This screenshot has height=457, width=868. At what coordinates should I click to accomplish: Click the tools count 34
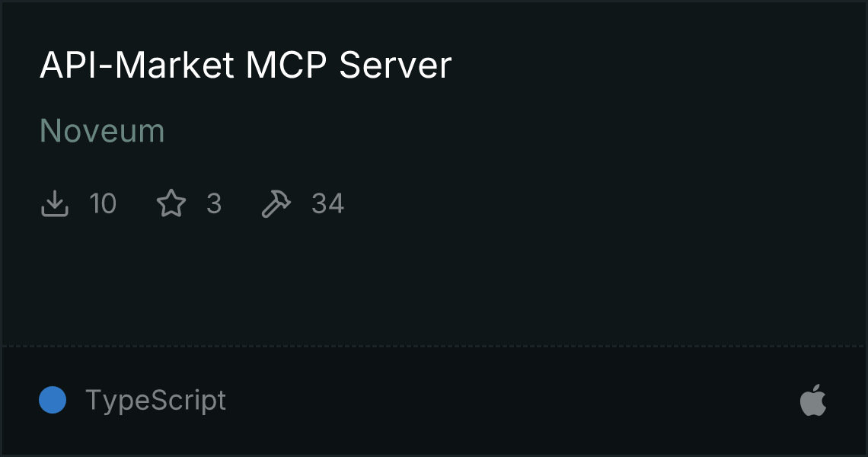pyautogui.click(x=327, y=203)
